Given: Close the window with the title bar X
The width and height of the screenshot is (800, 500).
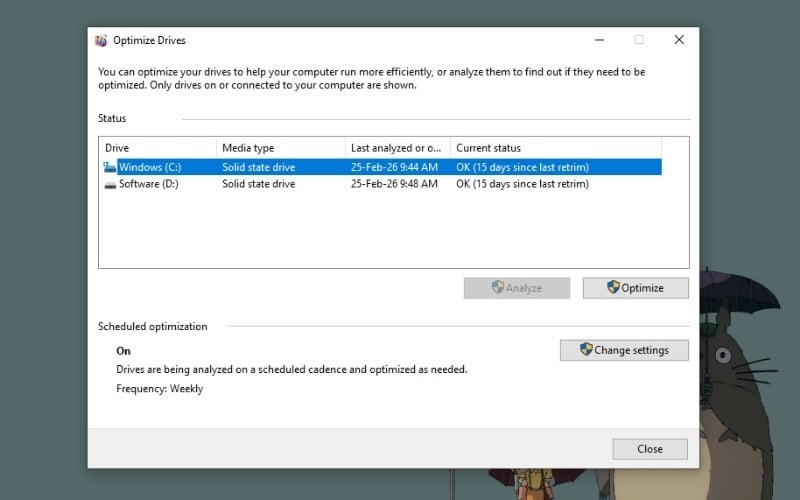Looking at the screenshot, I should point(679,40).
